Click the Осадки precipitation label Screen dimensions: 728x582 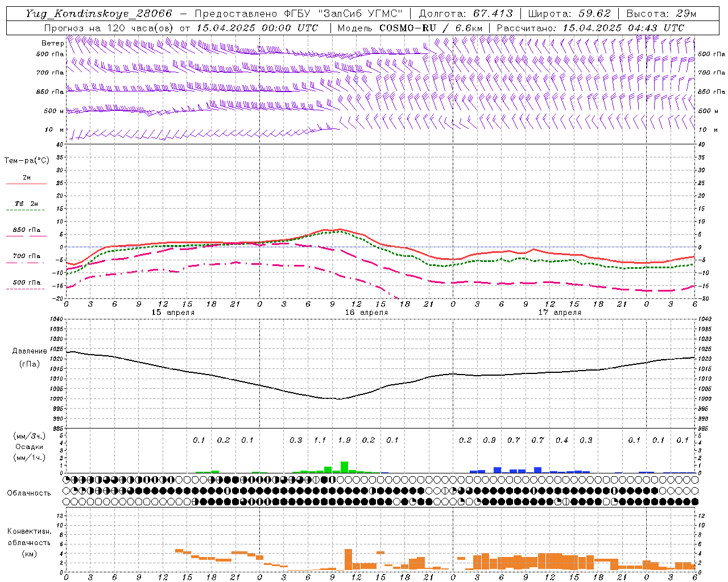point(30,447)
